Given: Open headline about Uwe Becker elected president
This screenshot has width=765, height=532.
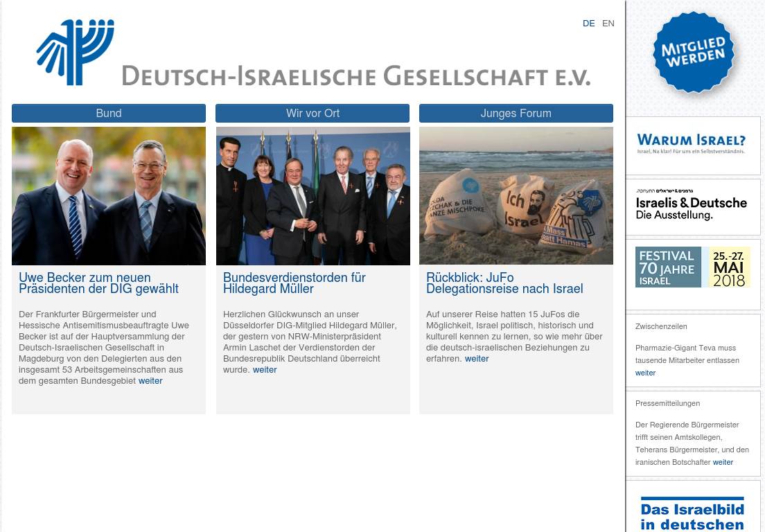Looking at the screenshot, I should click(98, 283).
